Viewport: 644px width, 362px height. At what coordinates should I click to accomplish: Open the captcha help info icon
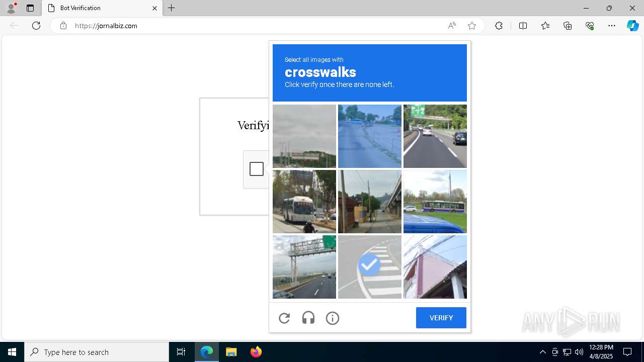(333, 318)
